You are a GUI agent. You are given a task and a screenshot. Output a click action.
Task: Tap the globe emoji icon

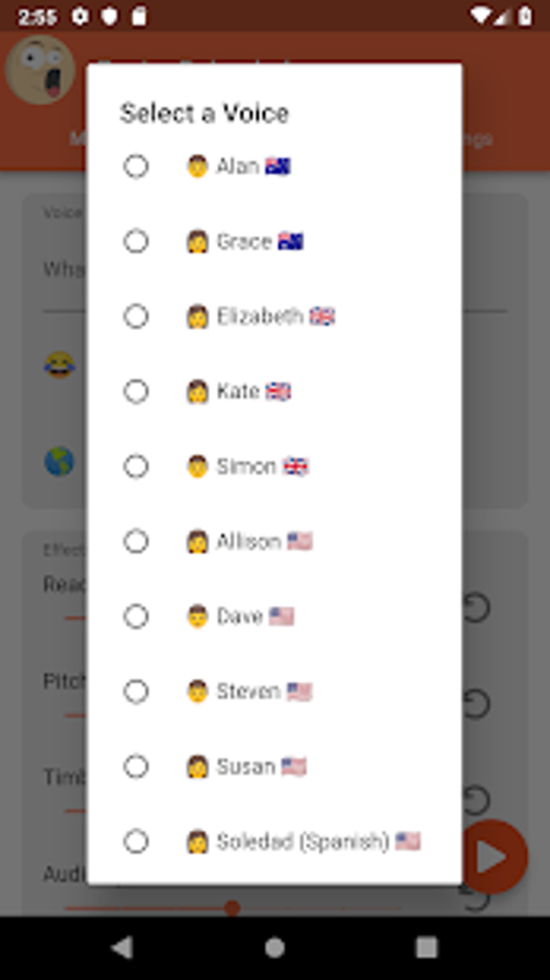tap(59, 462)
